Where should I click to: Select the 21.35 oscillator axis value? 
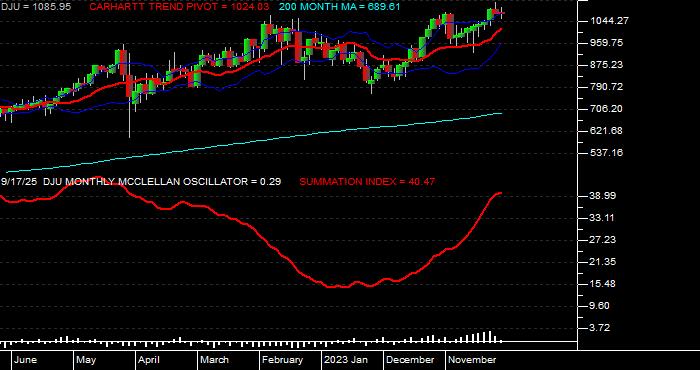click(603, 262)
